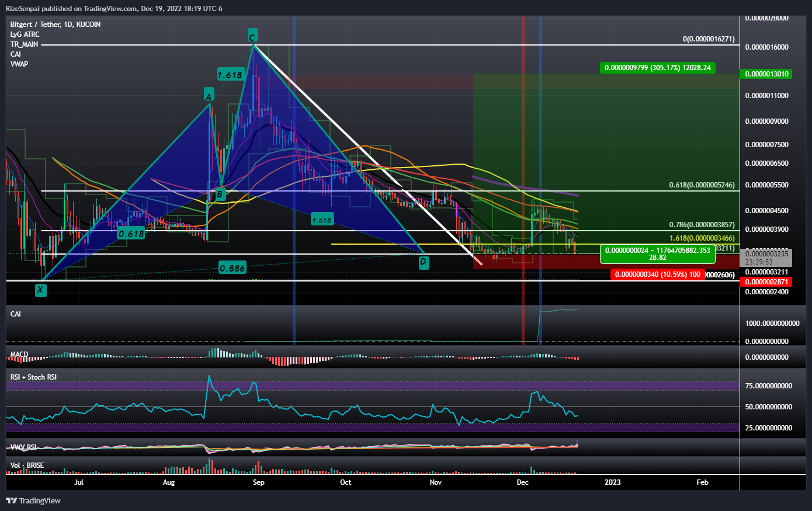Click the TradingView logo at bottom
This screenshot has height=511, width=812.
point(33,500)
